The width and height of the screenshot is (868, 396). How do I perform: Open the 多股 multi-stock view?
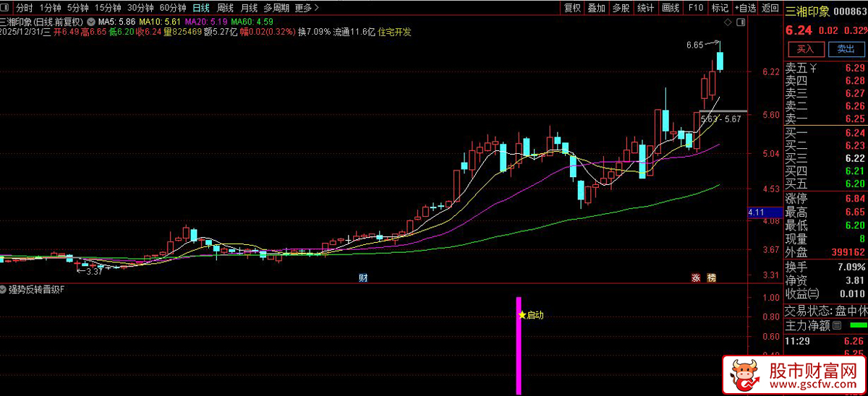(x=621, y=8)
